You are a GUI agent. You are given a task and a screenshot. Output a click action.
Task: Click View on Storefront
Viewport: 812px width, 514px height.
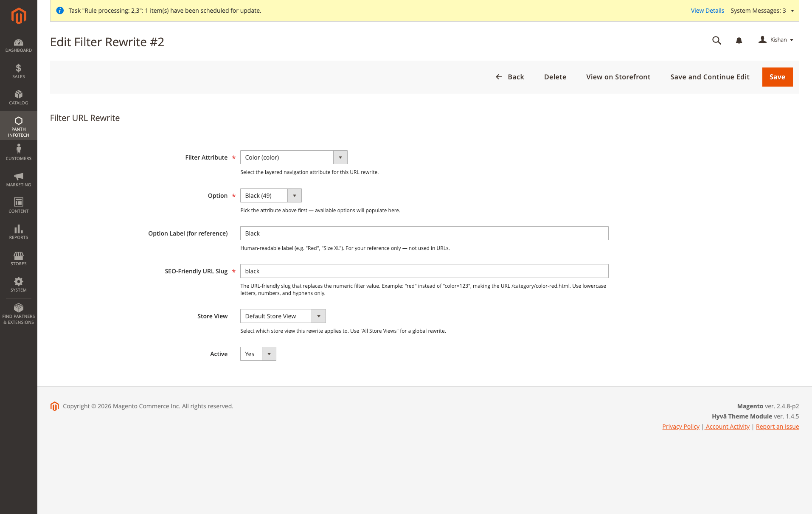[618, 77]
